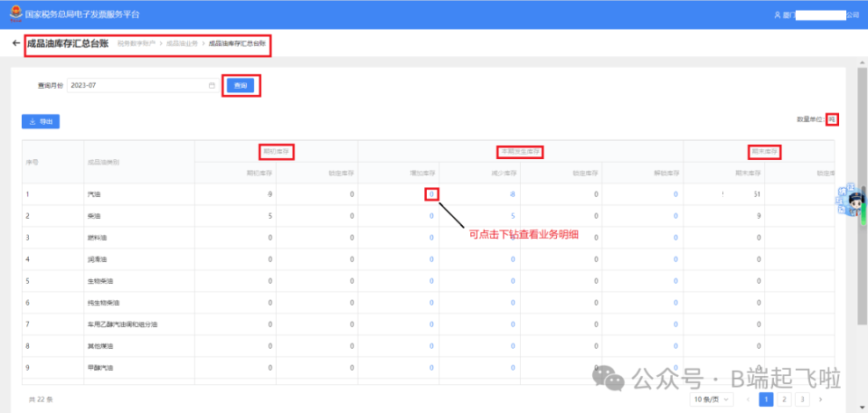Screen dimensions: 868x413
Task: Go back using the arrow beside 成品油库存汇总台账
Action: (16, 43)
